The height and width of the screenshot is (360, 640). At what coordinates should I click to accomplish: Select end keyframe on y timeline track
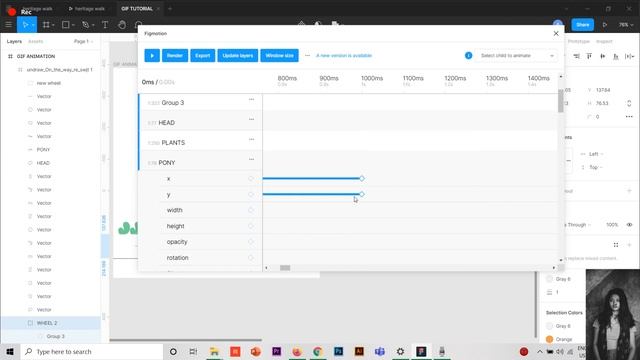[x=362, y=194]
